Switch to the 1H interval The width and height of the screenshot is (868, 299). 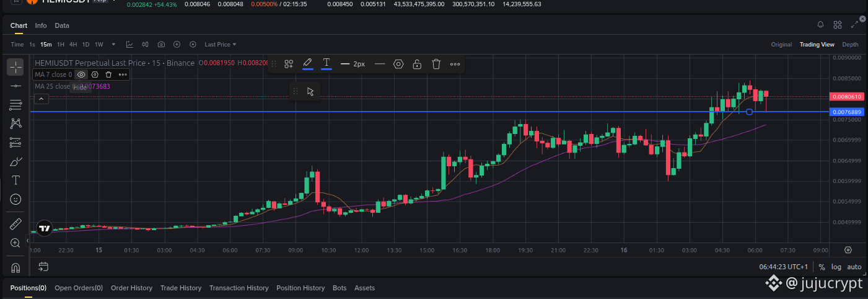click(x=61, y=45)
